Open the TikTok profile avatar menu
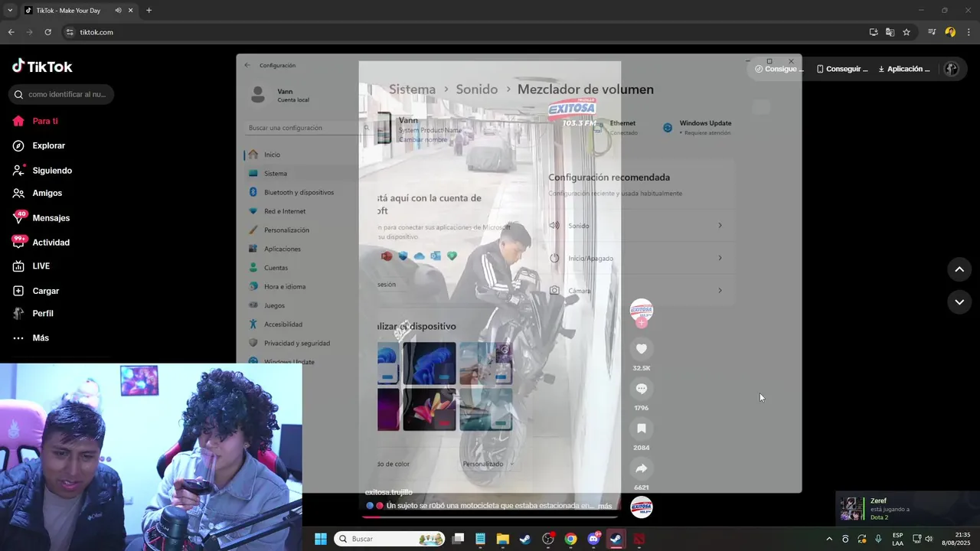The height and width of the screenshot is (551, 980). pos(952,69)
